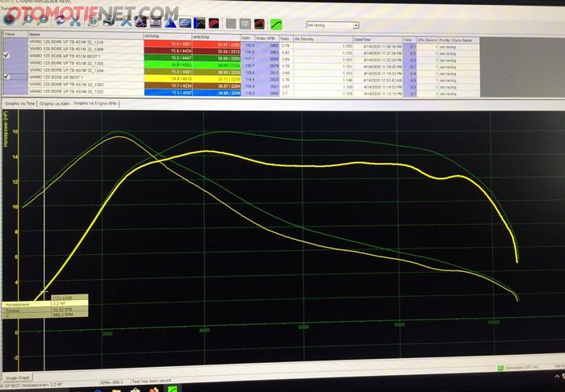The image size is (565, 392).
Task: Switch to the Graphs vs Time tab
Action: [x=19, y=103]
